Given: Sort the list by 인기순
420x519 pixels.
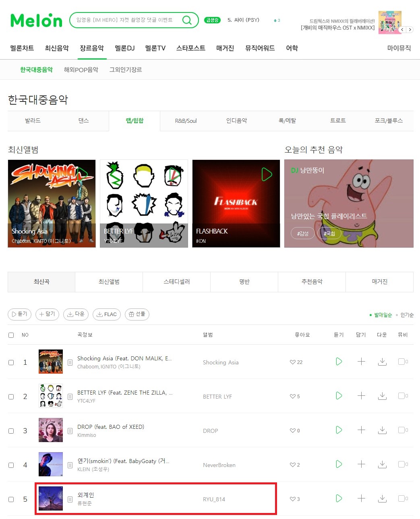Looking at the screenshot, I should (x=407, y=315).
